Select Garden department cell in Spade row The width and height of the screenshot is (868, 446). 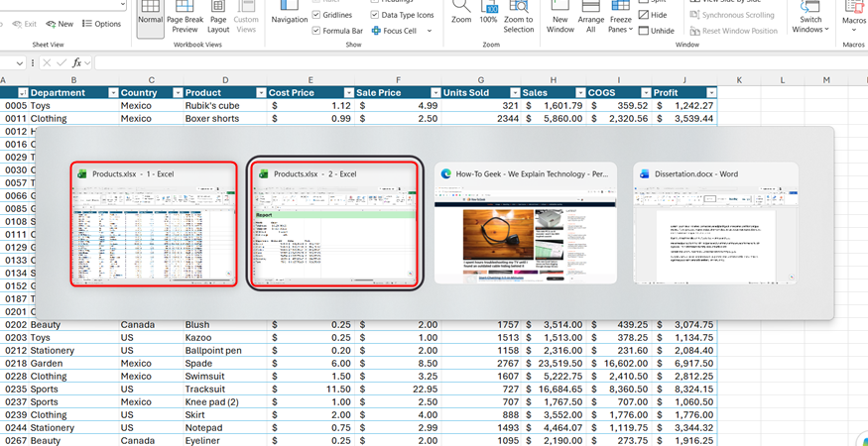73,364
